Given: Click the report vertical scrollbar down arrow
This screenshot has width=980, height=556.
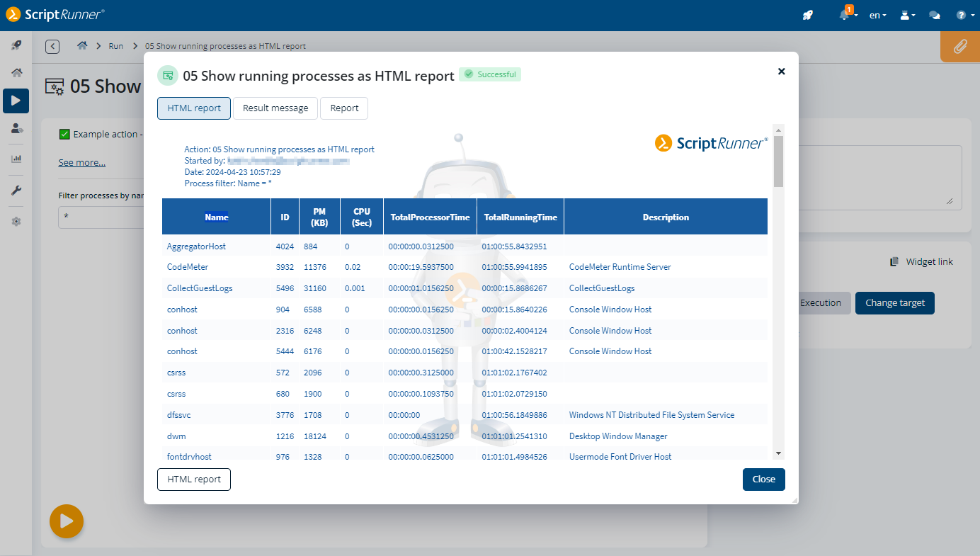Looking at the screenshot, I should (x=778, y=453).
